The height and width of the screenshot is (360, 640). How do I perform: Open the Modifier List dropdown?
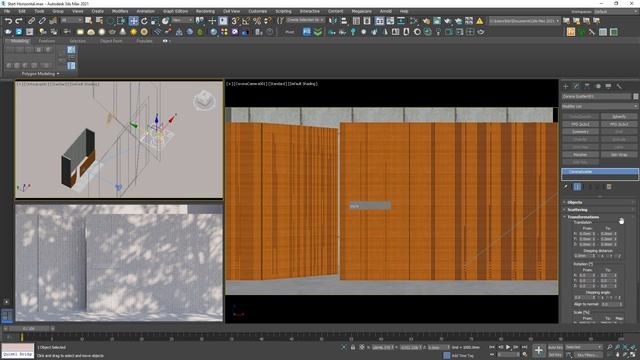point(600,106)
